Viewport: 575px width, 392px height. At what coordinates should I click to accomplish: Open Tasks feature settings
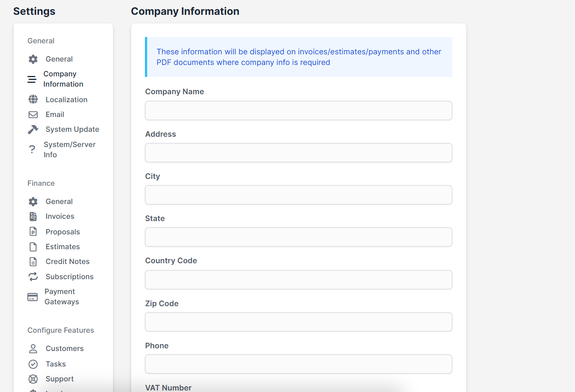click(x=56, y=364)
